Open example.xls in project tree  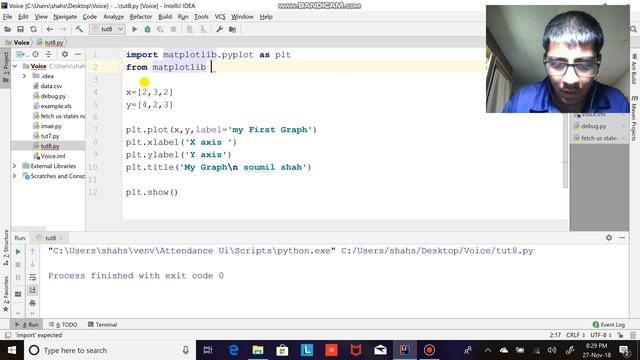point(56,106)
